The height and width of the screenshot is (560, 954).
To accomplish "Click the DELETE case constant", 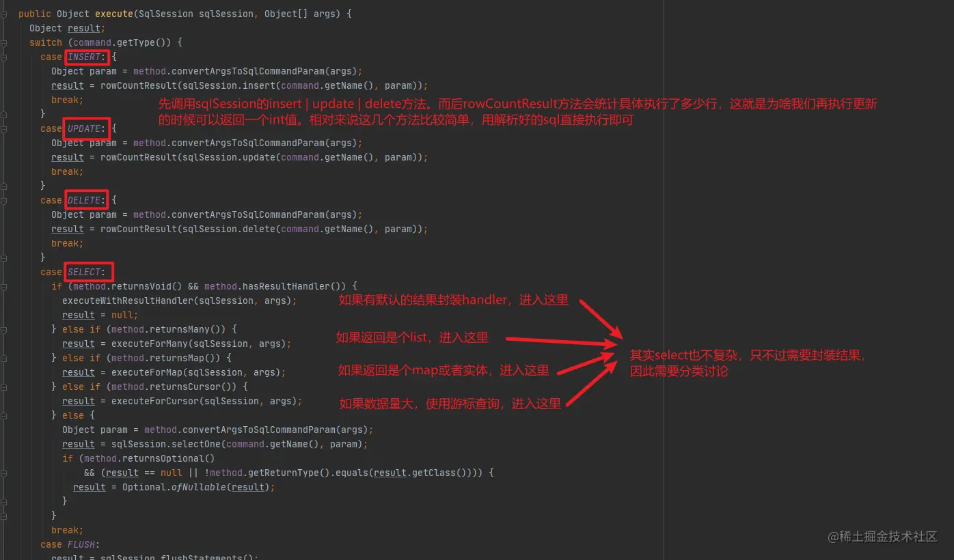I will 84,200.
